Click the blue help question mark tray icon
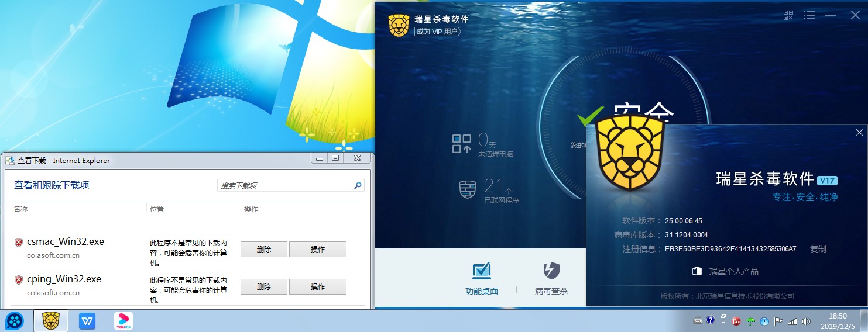 [711, 320]
